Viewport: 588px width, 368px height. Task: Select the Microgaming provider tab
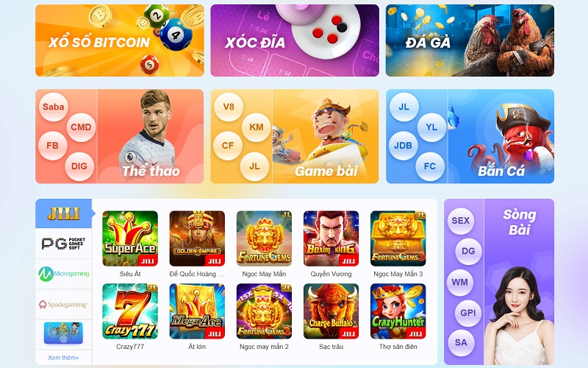click(64, 274)
